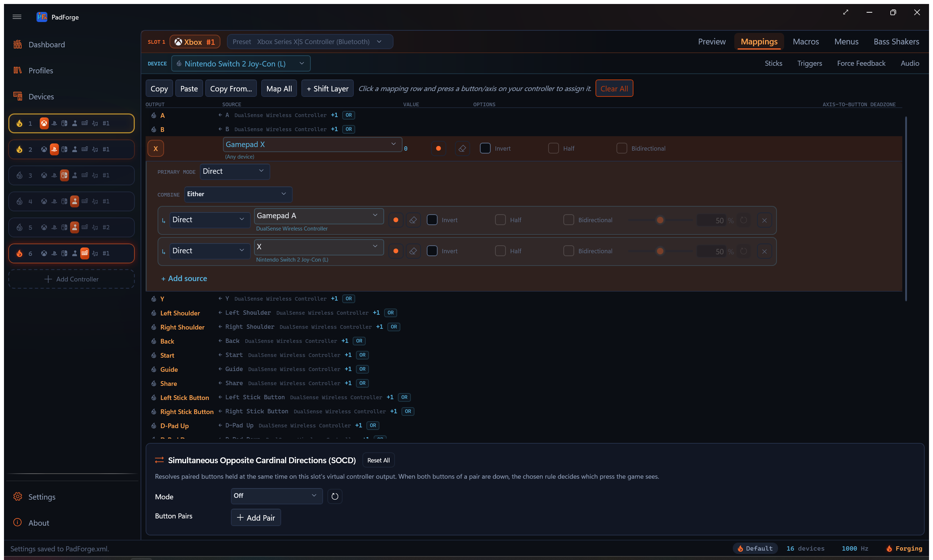Select PlayStation type icon in slot 1 card

54,124
